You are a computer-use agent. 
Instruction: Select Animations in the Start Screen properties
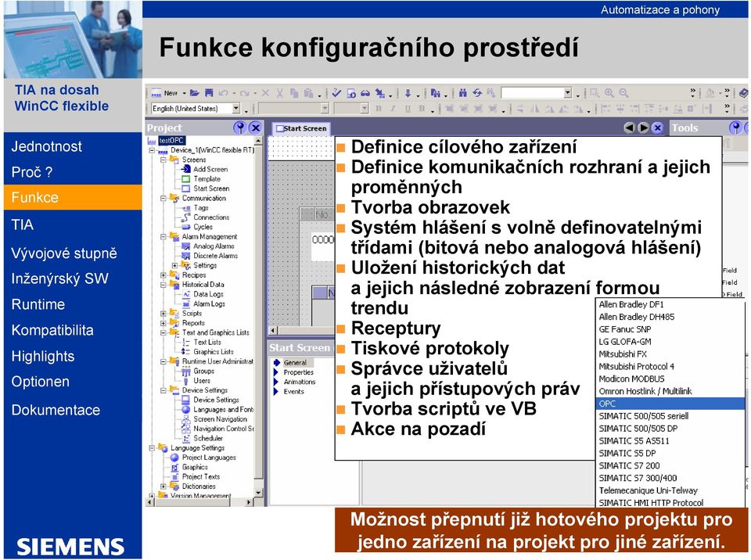300,382
